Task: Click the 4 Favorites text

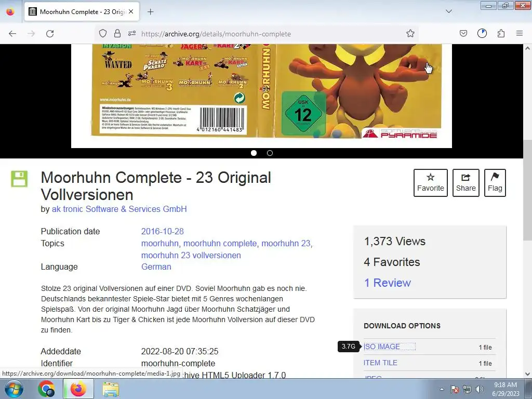Action: (392, 262)
